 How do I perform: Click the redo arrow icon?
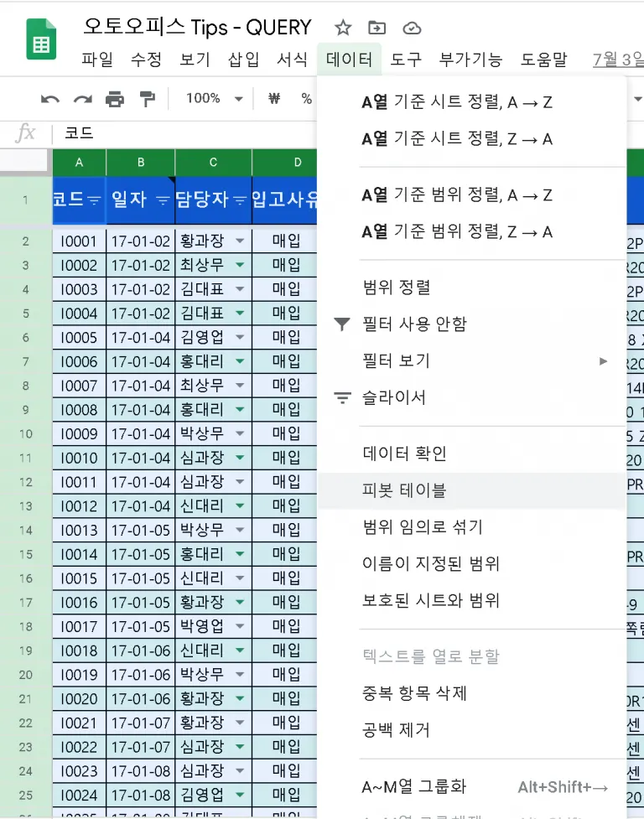[x=82, y=99]
